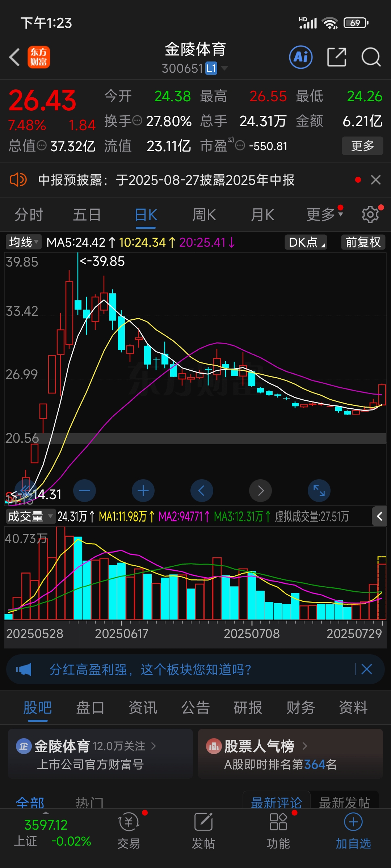Open the 资料 tab

[353, 707]
